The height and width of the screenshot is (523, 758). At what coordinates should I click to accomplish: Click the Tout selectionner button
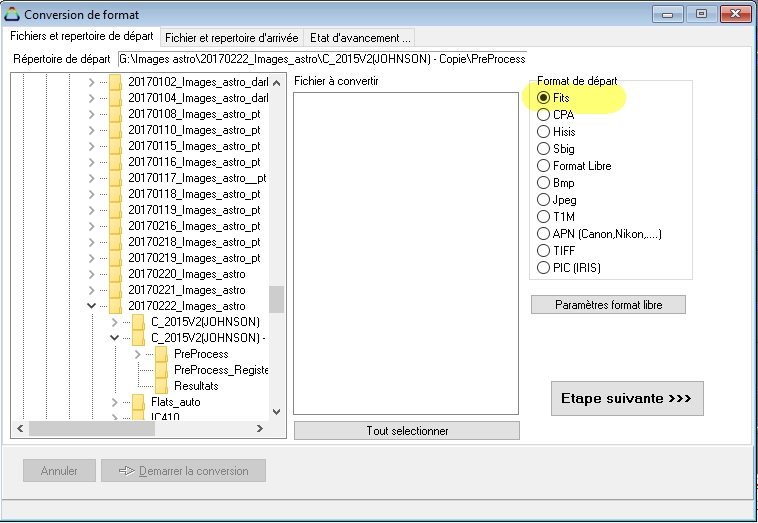pos(406,431)
